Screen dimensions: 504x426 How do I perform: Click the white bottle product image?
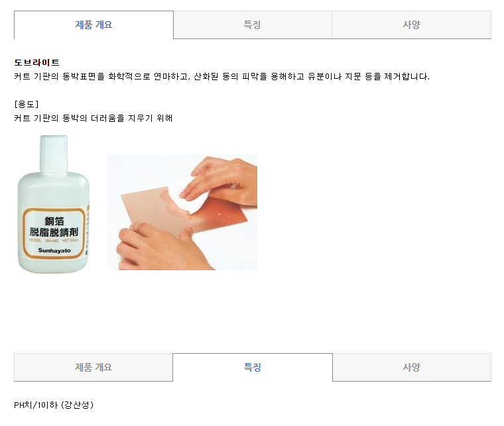click(53, 204)
